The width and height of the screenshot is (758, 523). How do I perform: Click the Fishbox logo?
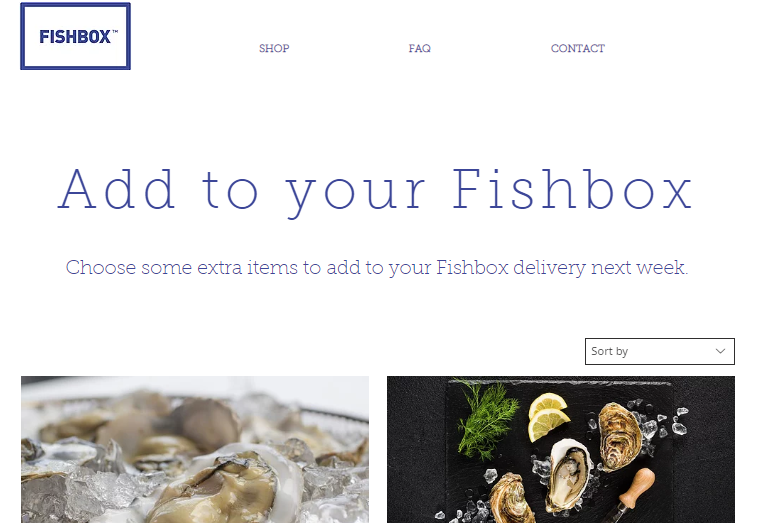[x=75, y=36]
